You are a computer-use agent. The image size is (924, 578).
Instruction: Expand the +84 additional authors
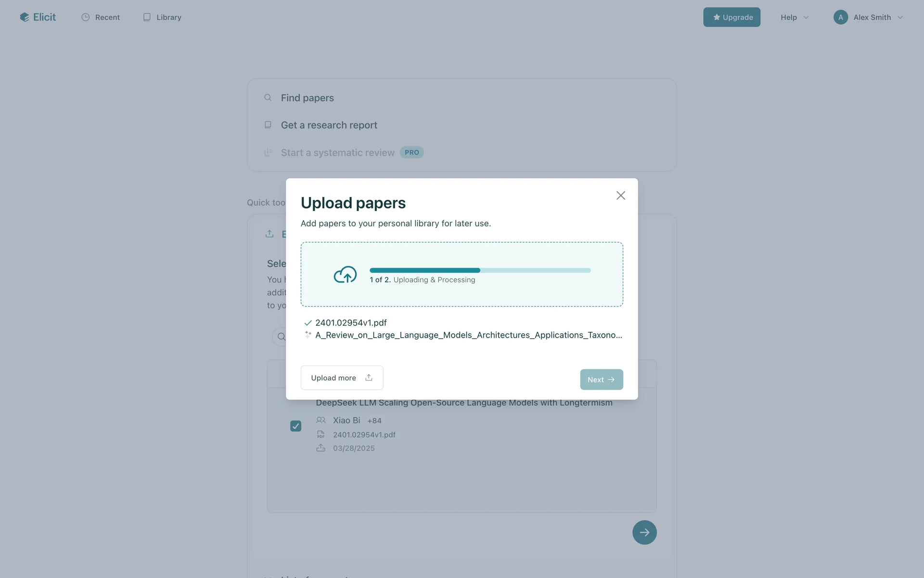coord(374,420)
